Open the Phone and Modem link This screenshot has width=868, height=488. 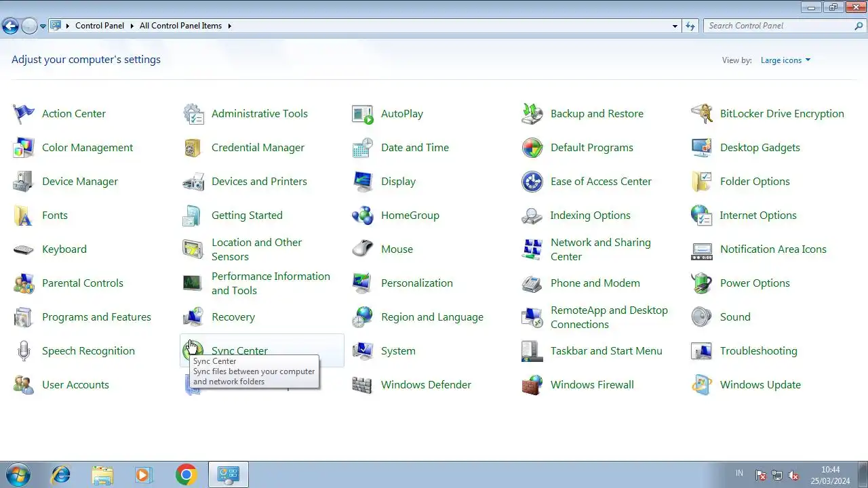595,283
